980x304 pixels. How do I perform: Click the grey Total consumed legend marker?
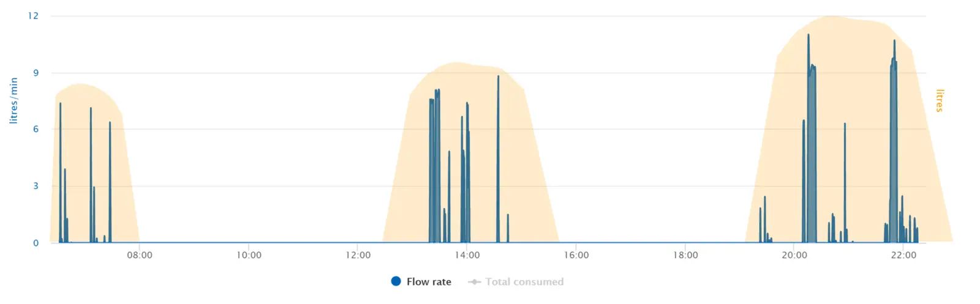tap(474, 282)
